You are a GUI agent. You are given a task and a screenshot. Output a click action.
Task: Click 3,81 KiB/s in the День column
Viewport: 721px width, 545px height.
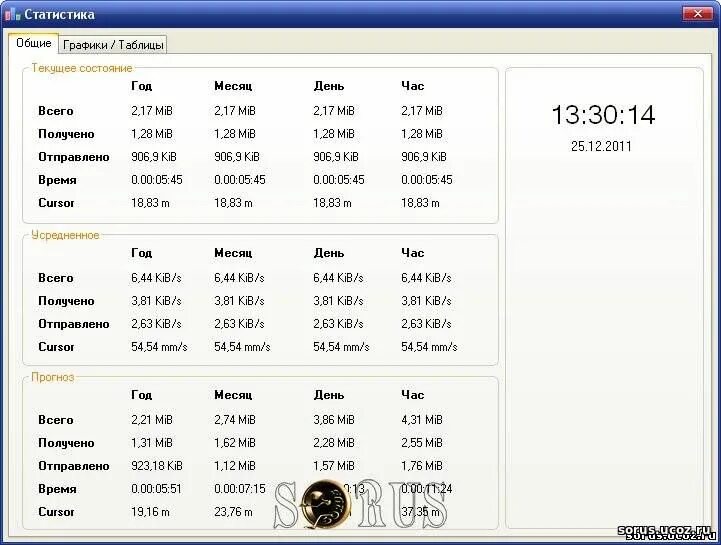click(338, 301)
